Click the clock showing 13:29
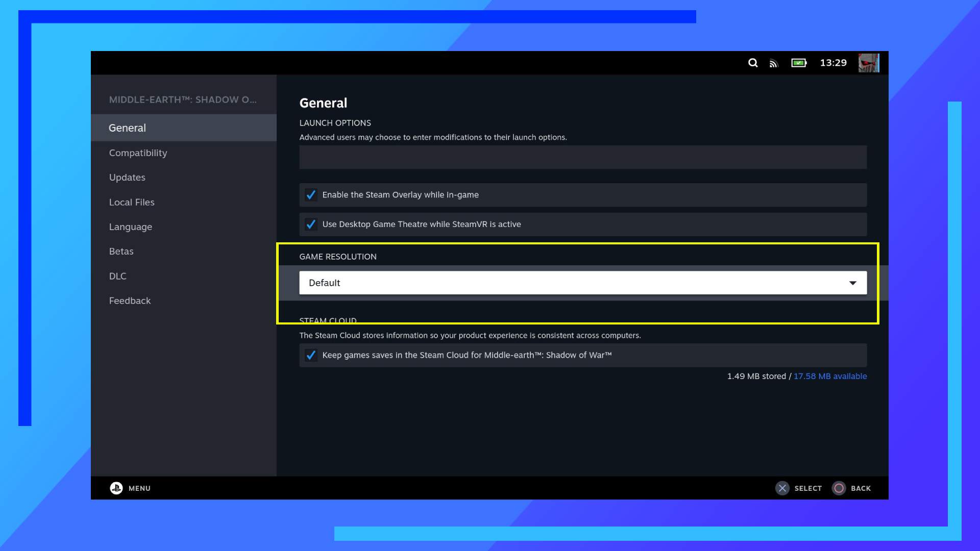This screenshot has height=551, width=980. click(x=833, y=63)
